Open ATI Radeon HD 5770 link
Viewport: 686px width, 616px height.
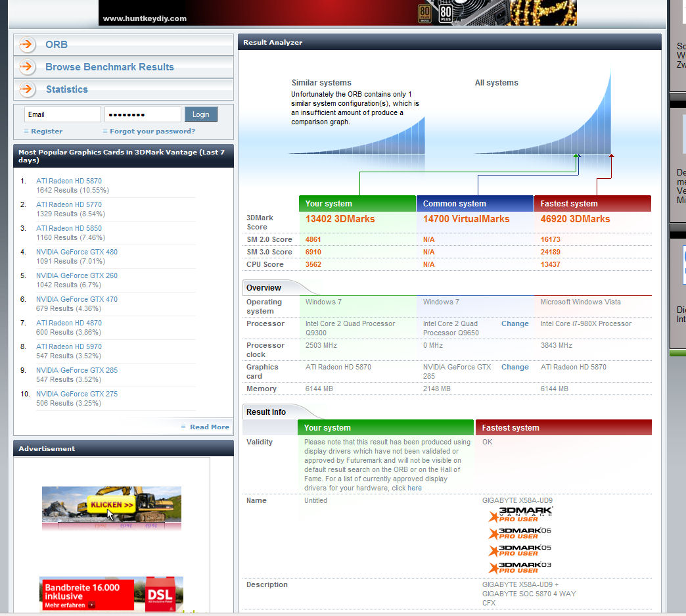click(x=69, y=204)
